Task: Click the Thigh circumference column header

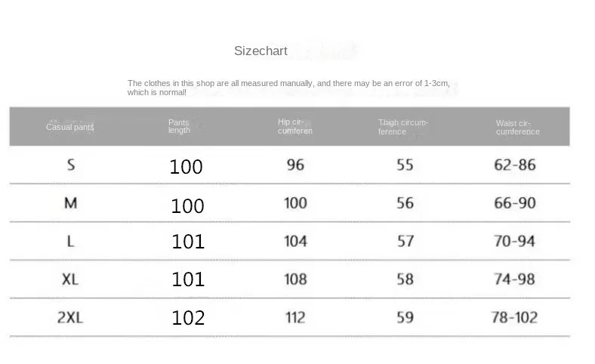Action: pos(403,126)
